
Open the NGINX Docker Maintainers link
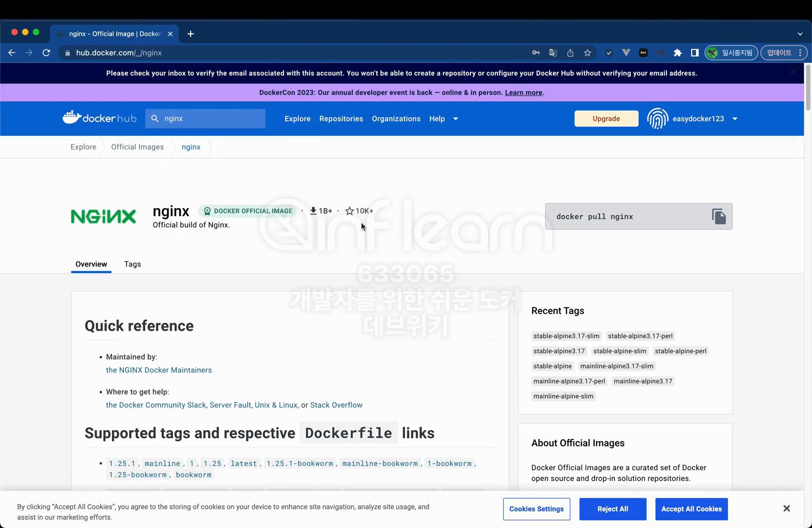point(159,370)
